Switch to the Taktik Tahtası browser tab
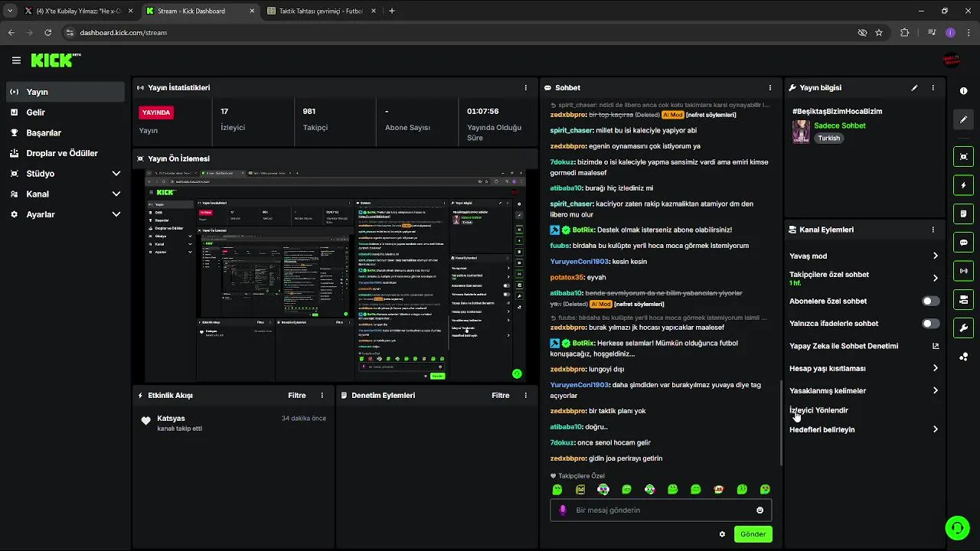Screen dimensions: 980x551 (322, 11)
